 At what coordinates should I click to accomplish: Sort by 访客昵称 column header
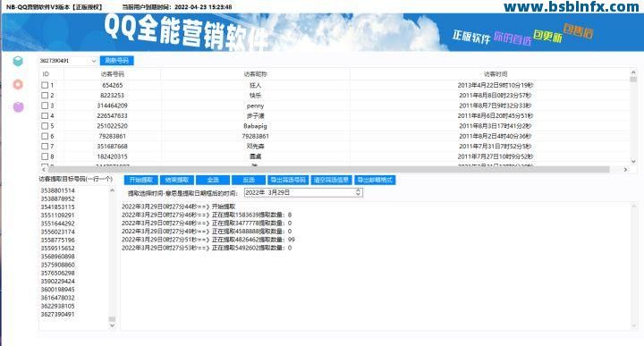255,74
